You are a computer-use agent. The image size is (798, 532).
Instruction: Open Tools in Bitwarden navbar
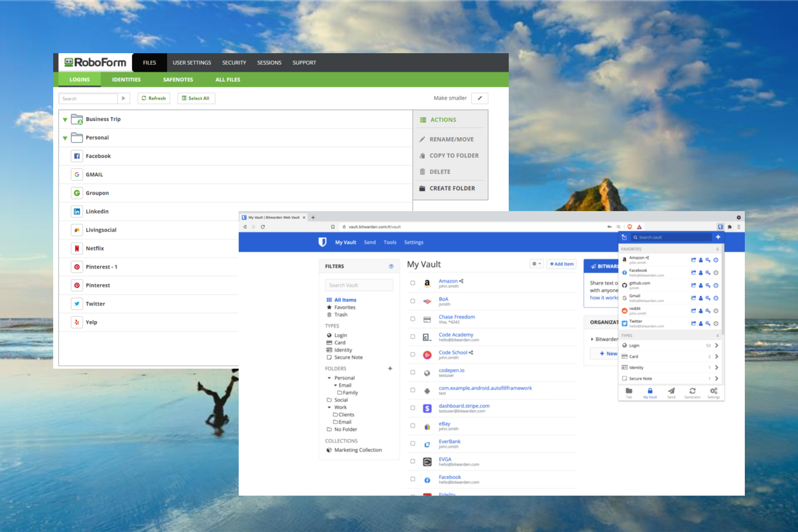pyautogui.click(x=390, y=243)
